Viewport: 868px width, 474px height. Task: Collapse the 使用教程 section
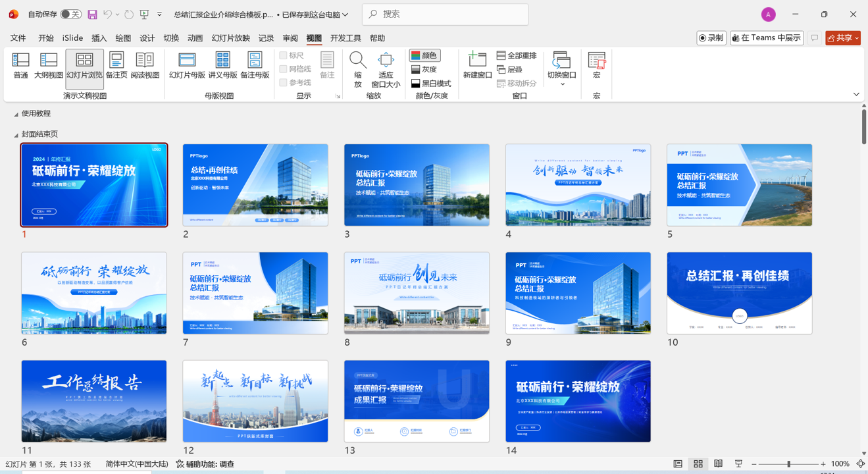pos(16,114)
